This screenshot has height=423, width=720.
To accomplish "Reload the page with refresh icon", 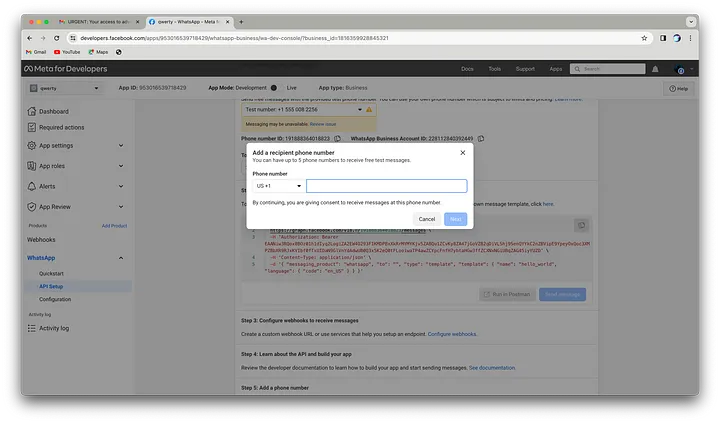I will pos(56,38).
